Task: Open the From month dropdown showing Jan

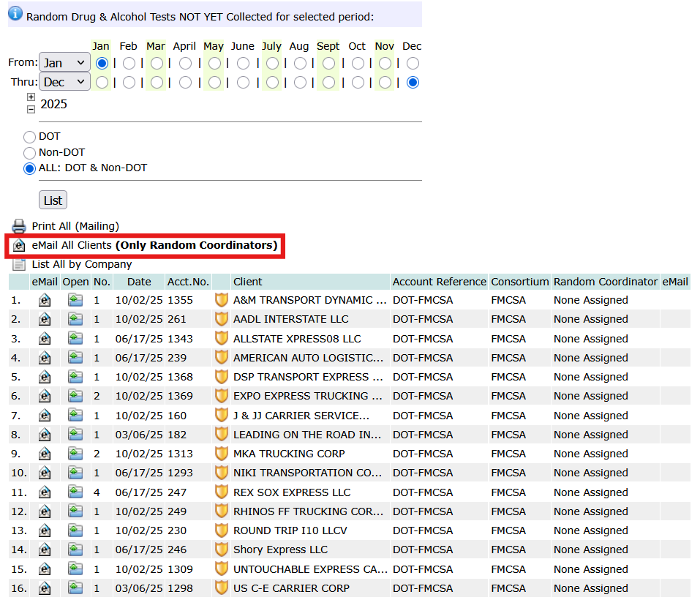Action: [64, 62]
